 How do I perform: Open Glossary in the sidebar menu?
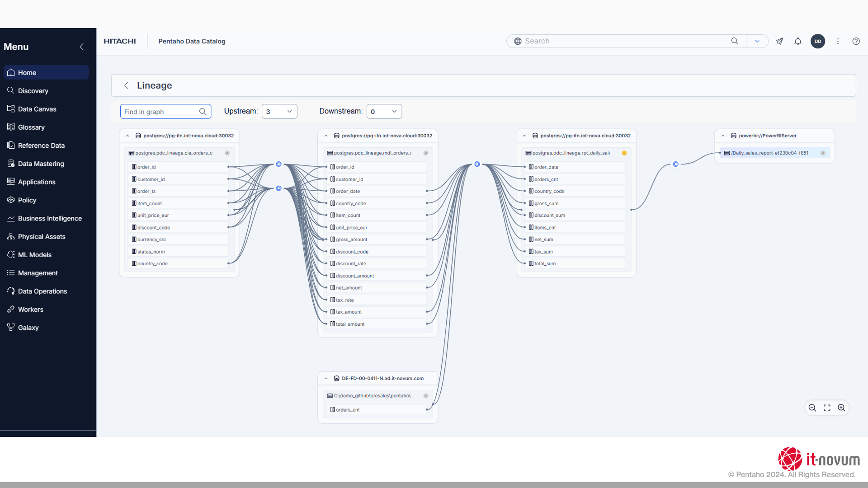click(x=31, y=127)
